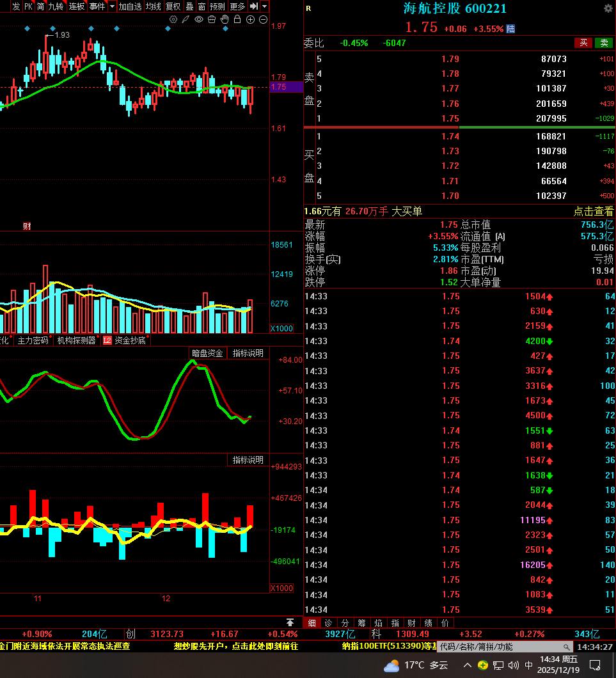616x678 pixels.
Task: Toggle 均线 moving averages
Action: [154, 6]
